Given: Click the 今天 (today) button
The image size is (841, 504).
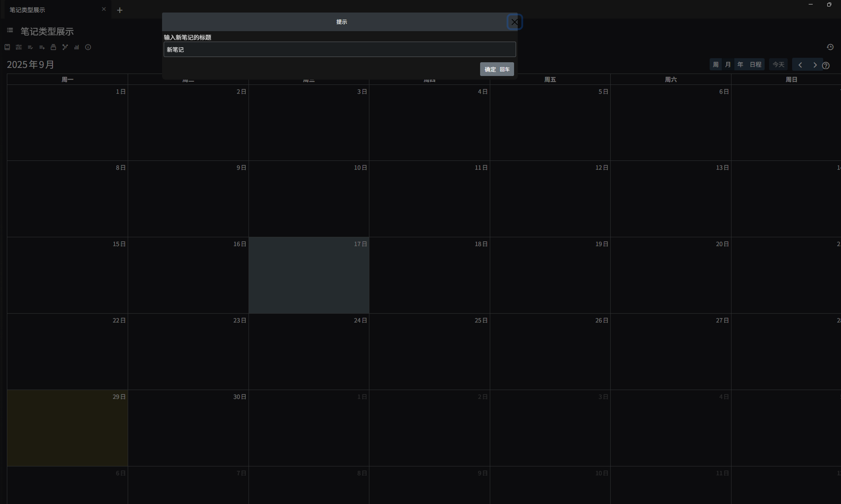Looking at the screenshot, I should [x=778, y=65].
